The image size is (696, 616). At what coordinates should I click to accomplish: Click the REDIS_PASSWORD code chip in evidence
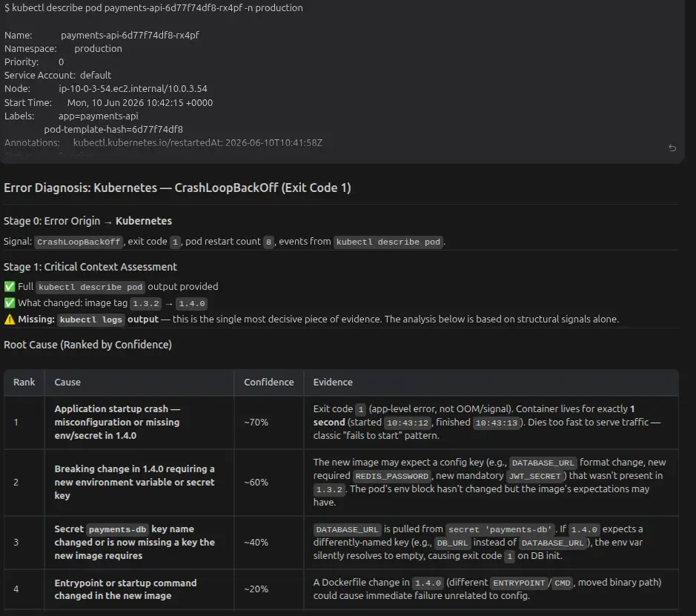click(x=391, y=476)
